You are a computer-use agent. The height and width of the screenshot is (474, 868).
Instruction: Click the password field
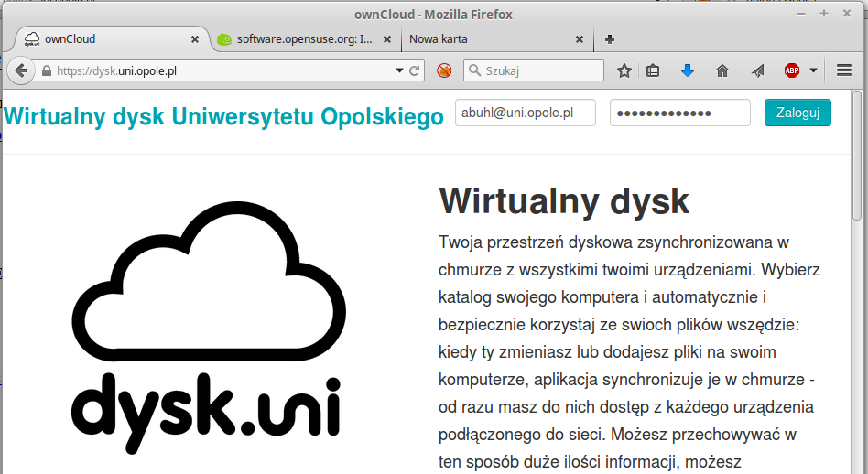(x=679, y=113)
